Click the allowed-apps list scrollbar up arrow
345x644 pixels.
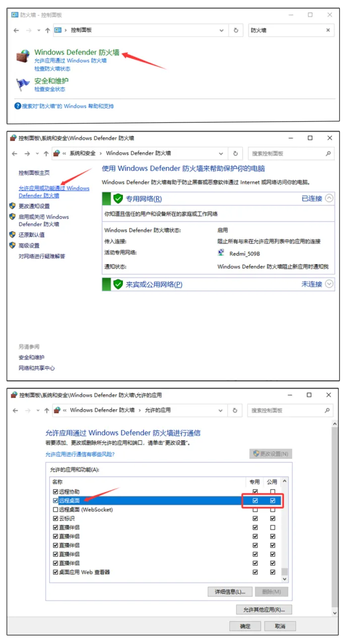click(x=285, y=482)
